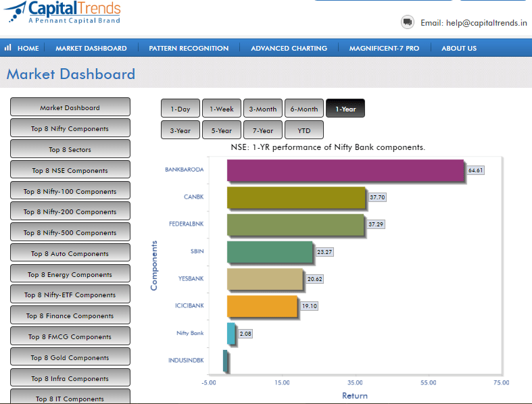Screen dimensions: 532x404
Task: Switch chart to 3-Year period
Action: 180,130
